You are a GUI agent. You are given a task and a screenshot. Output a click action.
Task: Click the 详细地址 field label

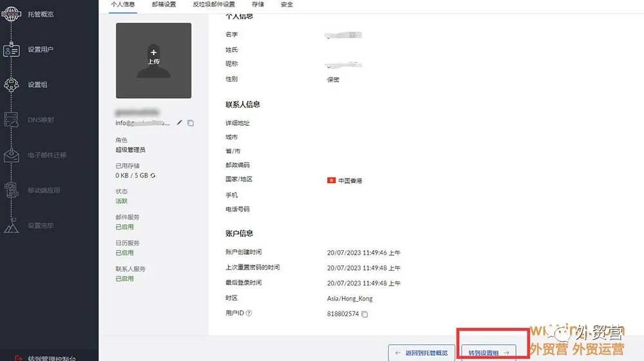[238, 123]
